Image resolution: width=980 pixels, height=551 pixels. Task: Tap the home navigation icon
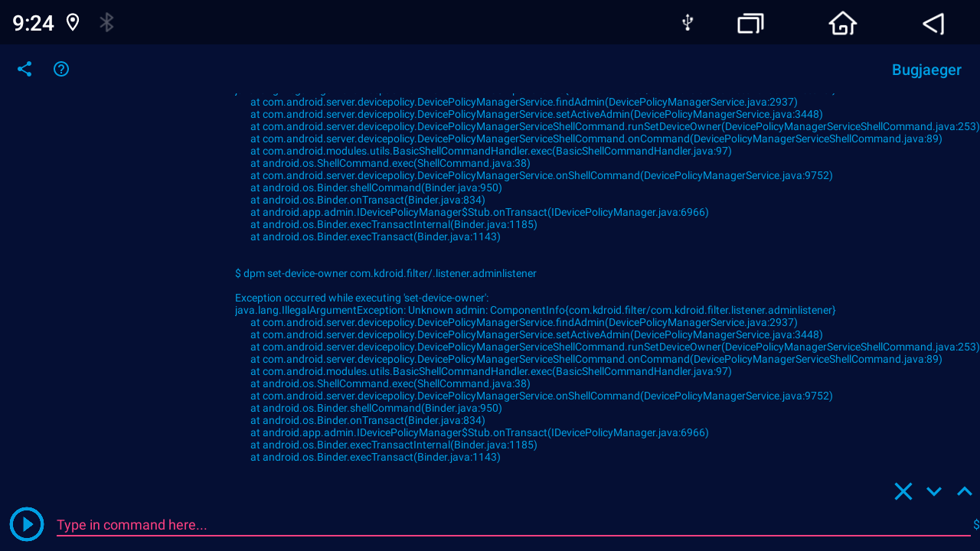(x=841, y=24)
